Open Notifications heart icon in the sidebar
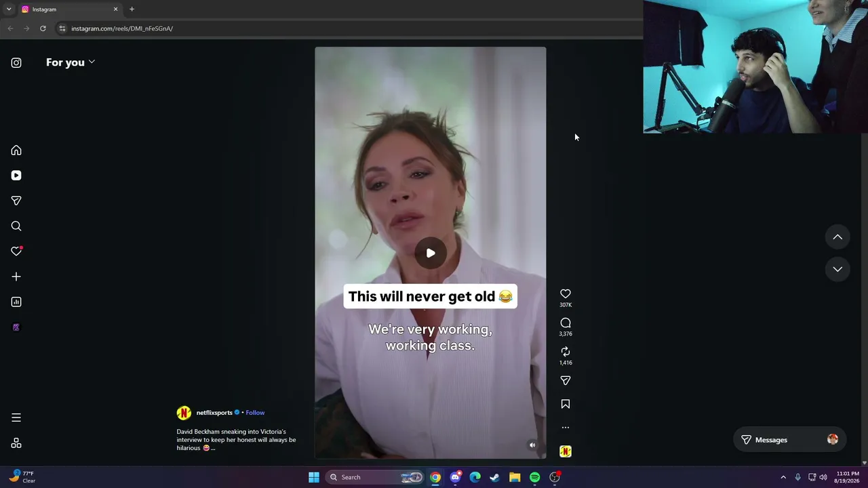Viewport: 868px width, 488px height. tap(16, 251)
